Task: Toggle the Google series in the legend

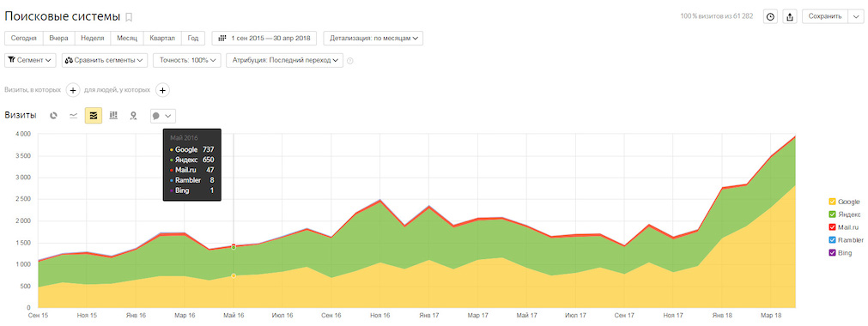Action: tap(844, 202)
